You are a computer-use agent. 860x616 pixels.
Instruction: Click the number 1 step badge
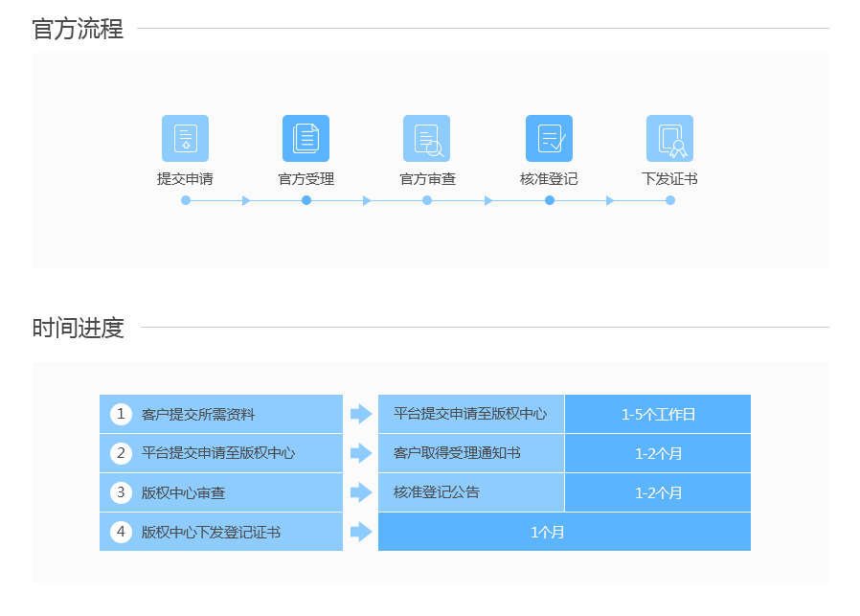coord(121,414)
